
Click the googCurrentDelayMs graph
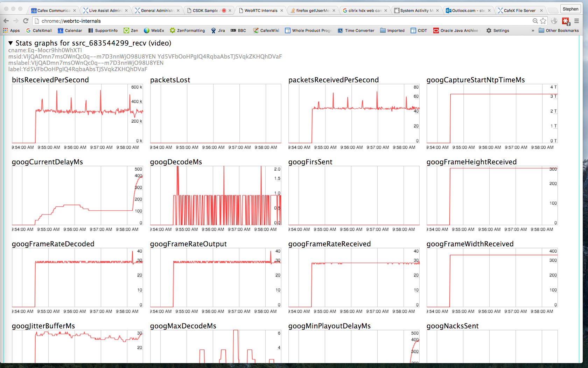77,196
